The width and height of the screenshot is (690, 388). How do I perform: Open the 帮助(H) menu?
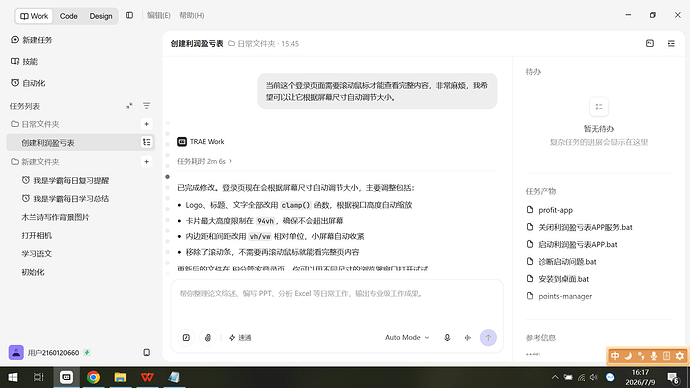pos(191,15)
